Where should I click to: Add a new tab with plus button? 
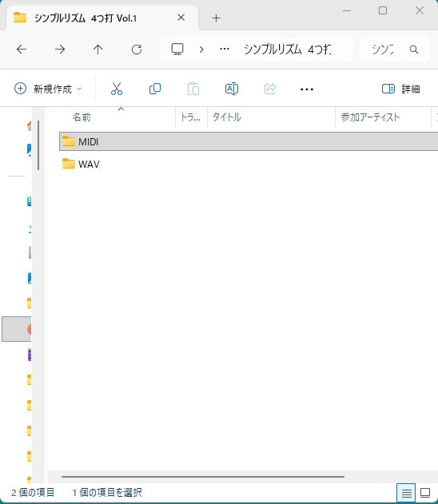pos(216,18)
